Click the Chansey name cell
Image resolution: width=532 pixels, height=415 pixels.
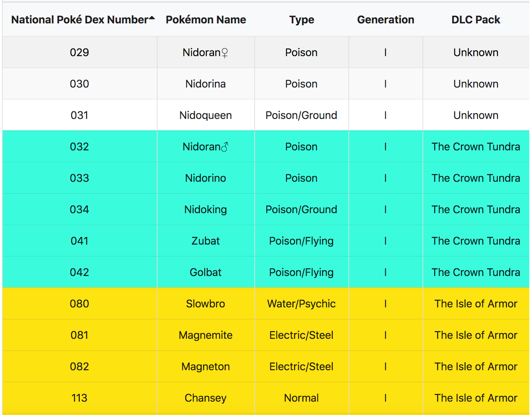click(206, 398)
